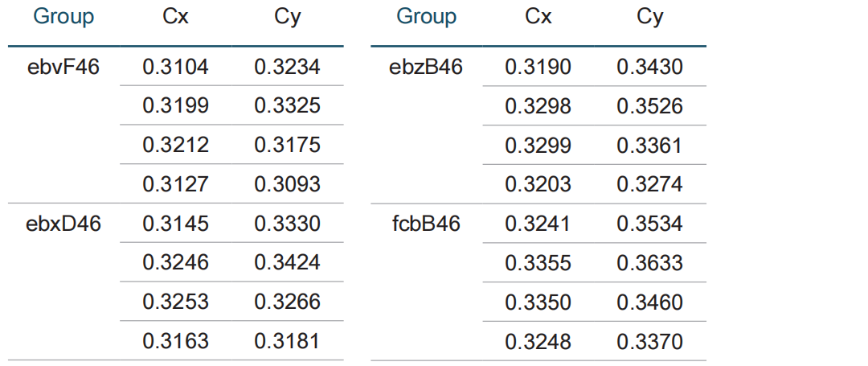Click the Cx value 0.3104
868x366 pixels.
coord(175,67)
